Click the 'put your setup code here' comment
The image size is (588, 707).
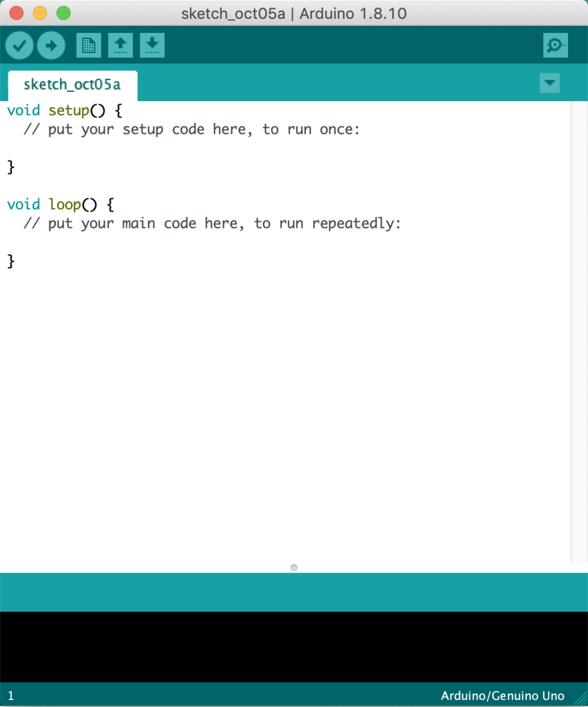click(191, 130)
